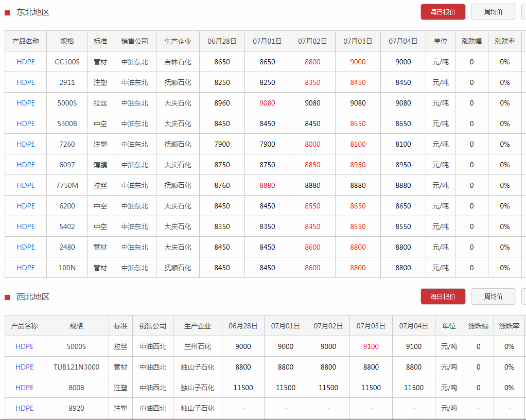The height and width of the screenshot is (420, 526).
Task: Select 8920 specification cell
Action: 77,408
